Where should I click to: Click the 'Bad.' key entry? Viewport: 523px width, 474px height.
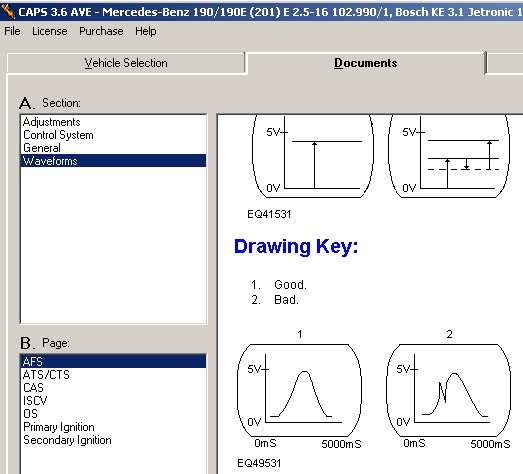(x=286, y=300)
